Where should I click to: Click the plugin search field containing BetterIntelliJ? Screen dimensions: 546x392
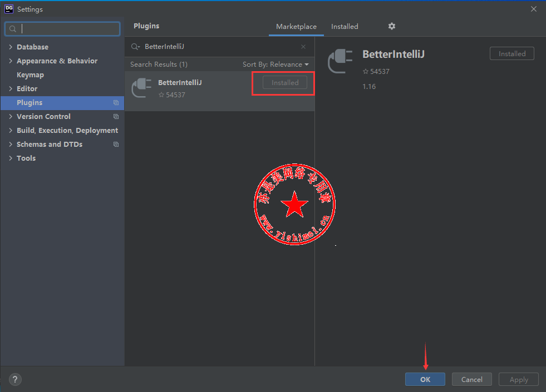point(219,47)
